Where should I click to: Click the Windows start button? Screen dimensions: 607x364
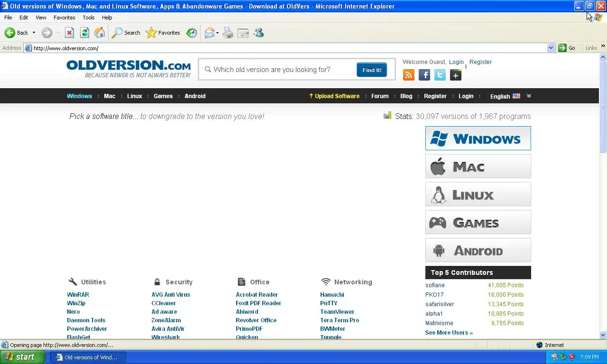tap(22, 357)
